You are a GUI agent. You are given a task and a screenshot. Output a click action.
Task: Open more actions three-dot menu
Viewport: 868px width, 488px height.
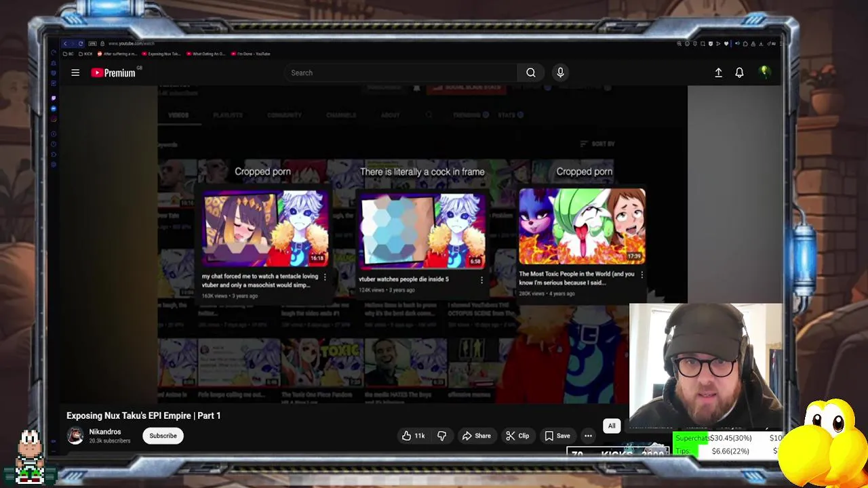coord(588,436)
